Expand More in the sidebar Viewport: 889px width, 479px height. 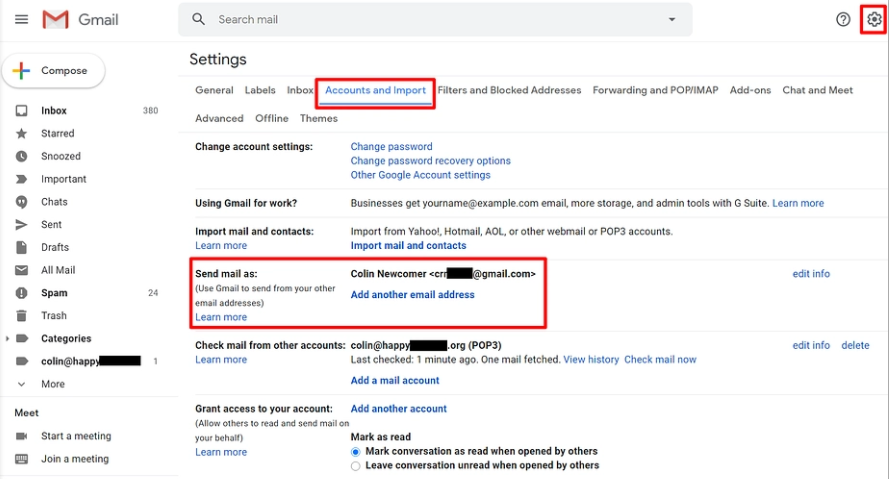click(x=21, y=383)
